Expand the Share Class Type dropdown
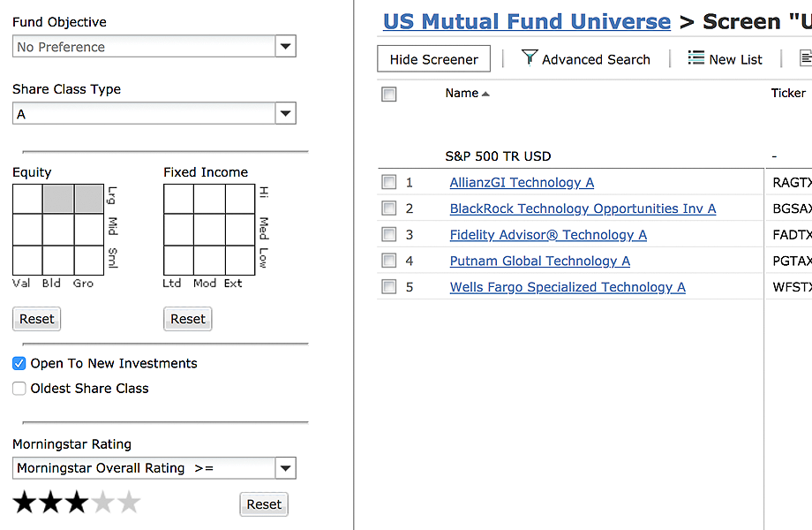This screenshot has height=530, width=812. 285,114
